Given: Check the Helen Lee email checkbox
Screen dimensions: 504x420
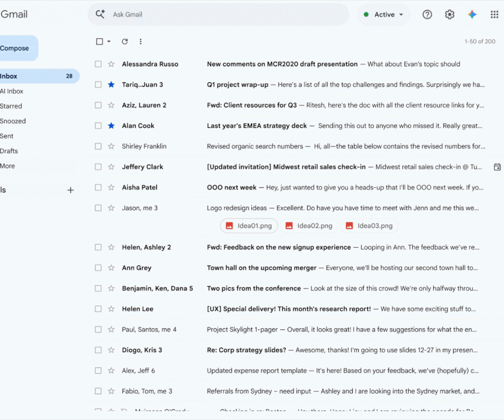Looking at the screenshot, I should [x=98, y=309].
